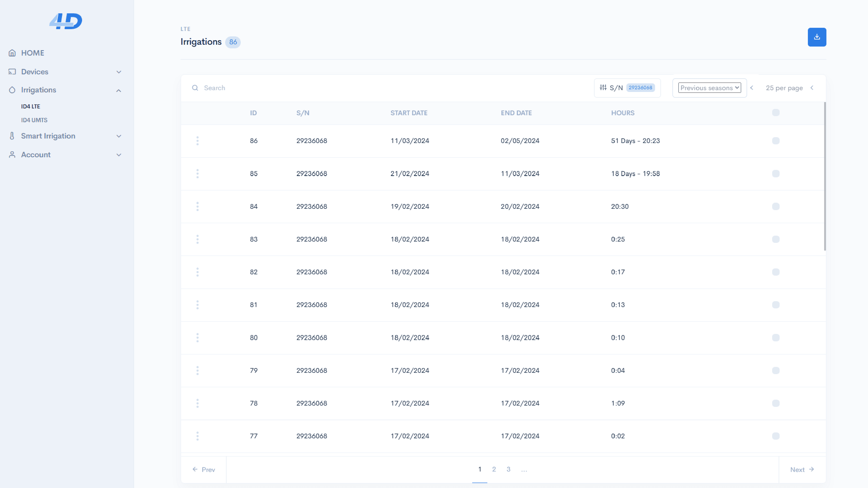Click left chevron before per page
The width and height of the screenshot is (868, 488).
[751, 88]
